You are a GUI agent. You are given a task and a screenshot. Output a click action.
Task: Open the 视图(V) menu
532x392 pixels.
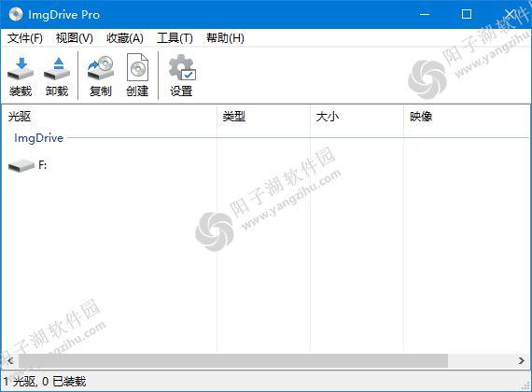pyautogui.click(x=75, y=38)
